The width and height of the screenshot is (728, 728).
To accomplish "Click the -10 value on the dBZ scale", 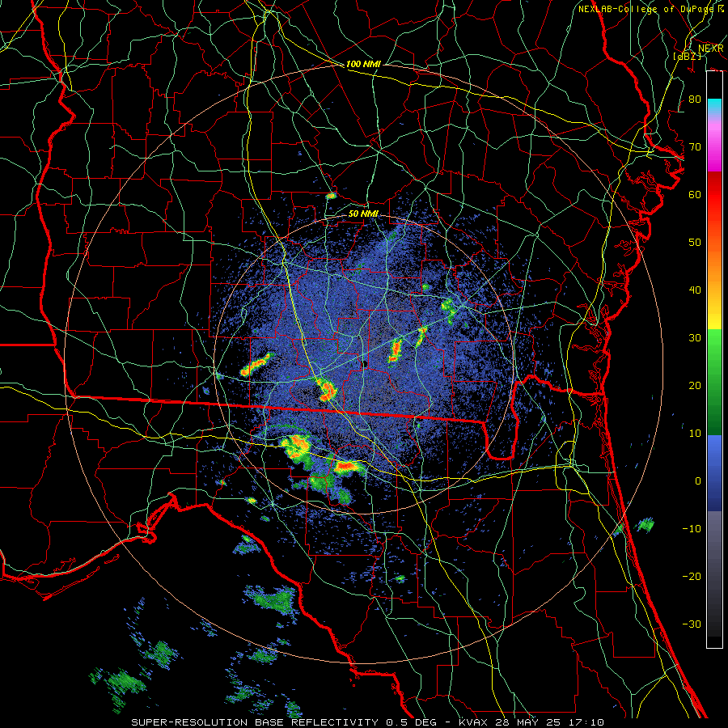I will tap(692, 529).
